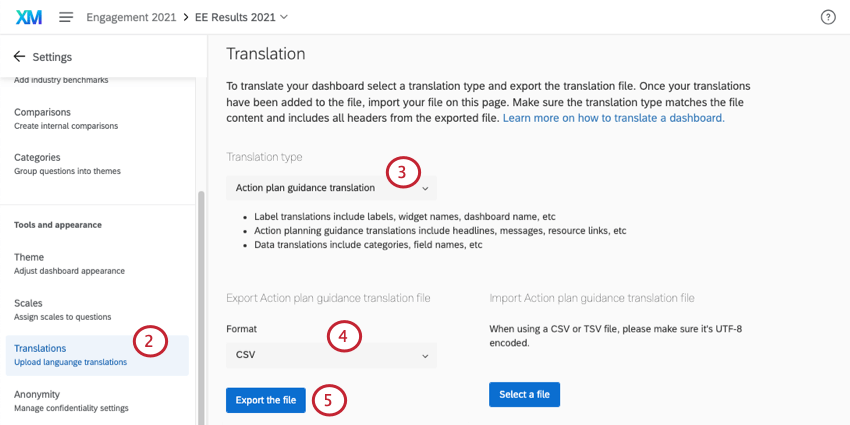Click the Select a file button
This screenshot has width=850, height=425.
tap(524, 394)
